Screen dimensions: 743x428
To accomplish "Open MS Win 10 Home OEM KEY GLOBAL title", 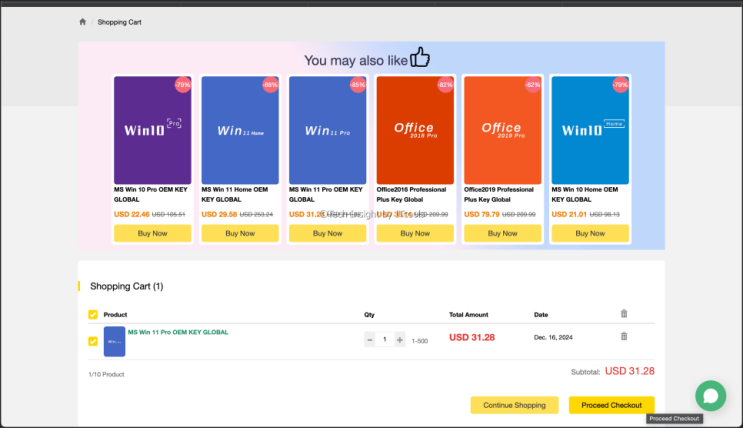I will (x=585, y=194).
